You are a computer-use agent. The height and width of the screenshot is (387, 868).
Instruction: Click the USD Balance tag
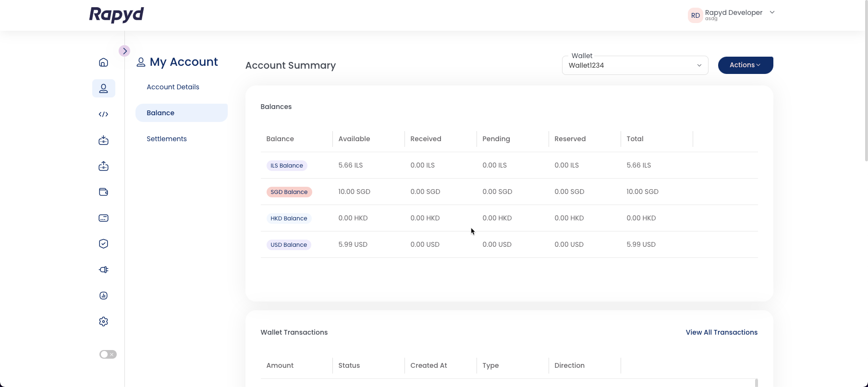[x=289, y=245]
